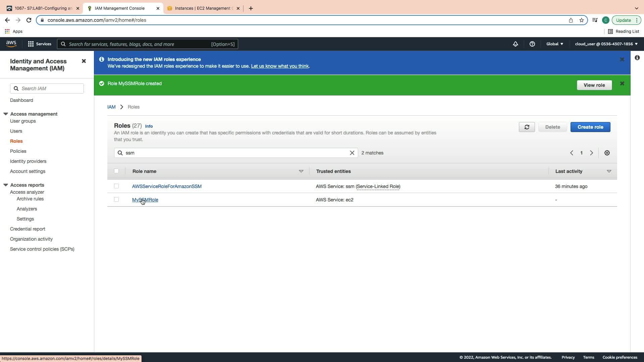The width and height of the screenshot is (644, 362).
Task: Check the AWSServiceRoleForAmazonSSM row checkbox
Action: click(x=116, y=186)
